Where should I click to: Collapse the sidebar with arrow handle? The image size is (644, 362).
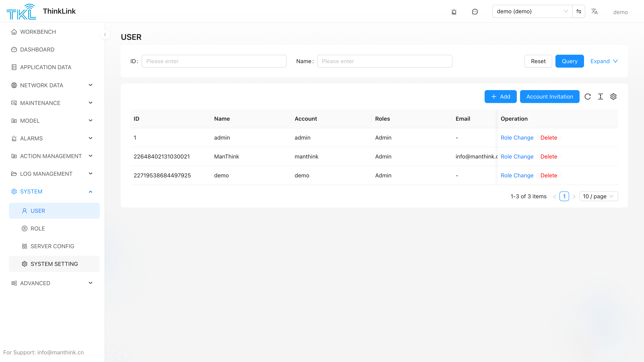click(x=105, y=34)
